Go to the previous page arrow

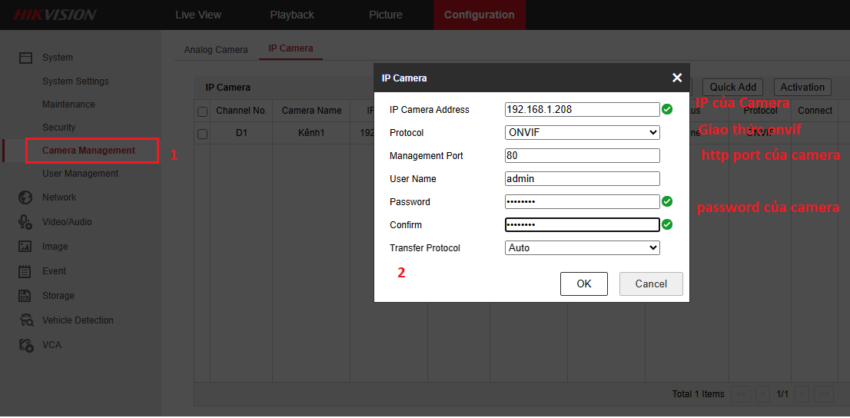[763, 394]
